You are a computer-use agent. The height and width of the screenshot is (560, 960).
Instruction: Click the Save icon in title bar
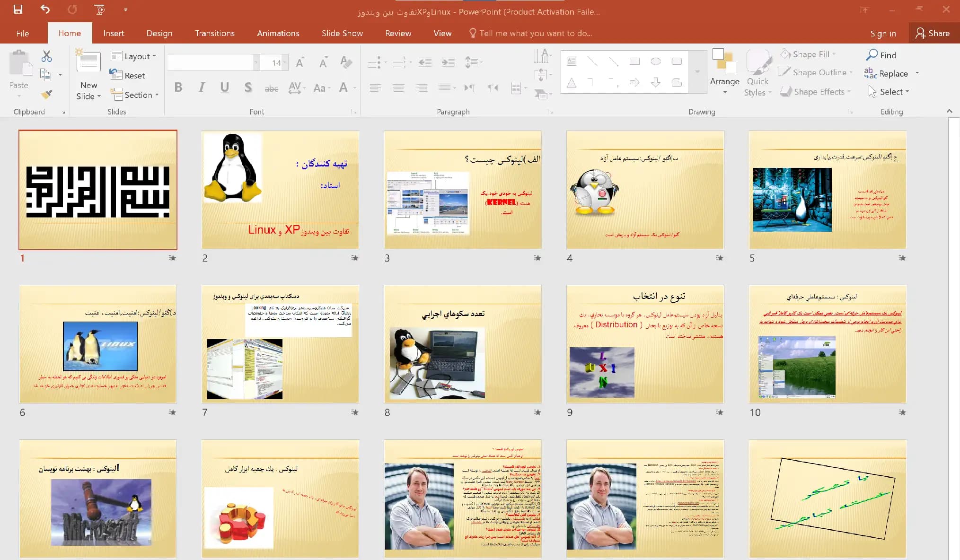click(18, 9)
